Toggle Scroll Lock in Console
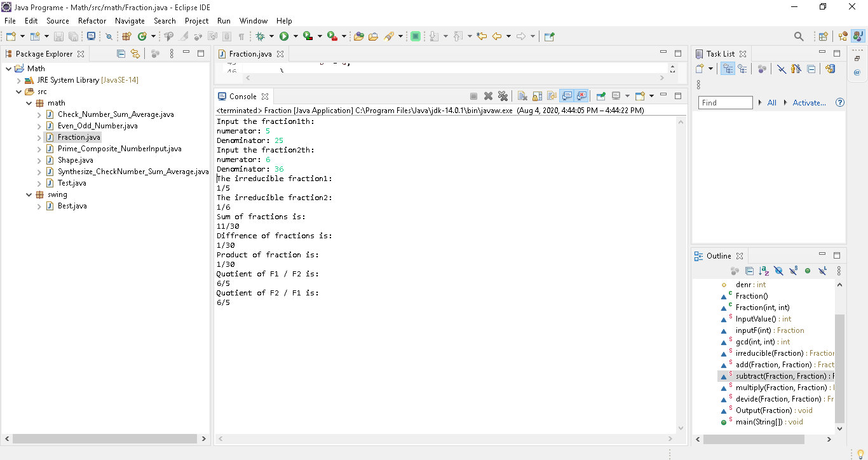This screenshot has width=868, height=460. (537, 96)
